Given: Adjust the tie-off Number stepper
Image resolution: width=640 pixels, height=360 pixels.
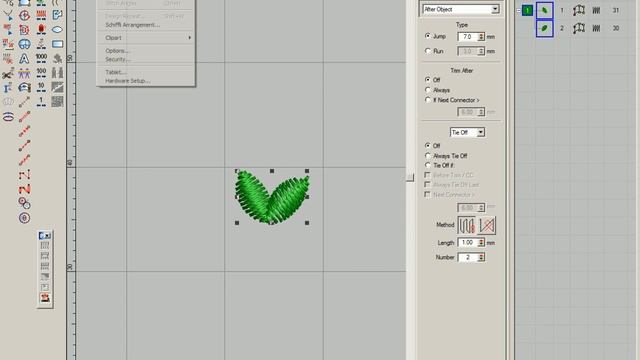Looking at the screenshot, I should (x=481, y=257).
